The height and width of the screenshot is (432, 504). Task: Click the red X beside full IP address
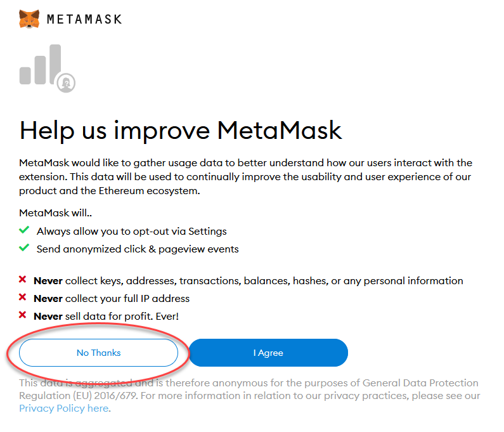(x=23, y=298)
